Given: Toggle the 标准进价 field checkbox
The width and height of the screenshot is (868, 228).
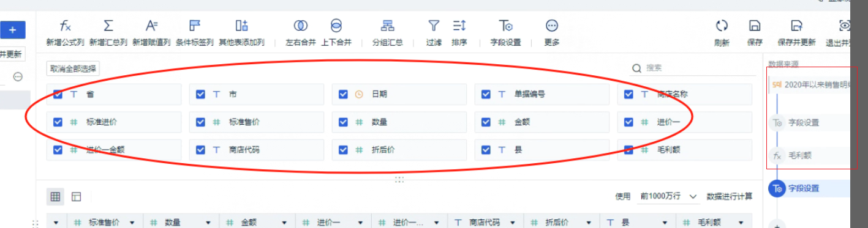Looking at the screenshot, I should (x=58, y=122).
